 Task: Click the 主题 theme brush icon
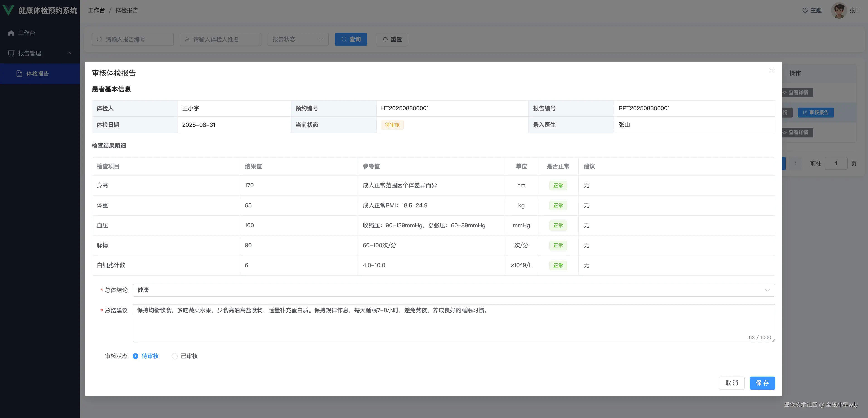(805, 10)
